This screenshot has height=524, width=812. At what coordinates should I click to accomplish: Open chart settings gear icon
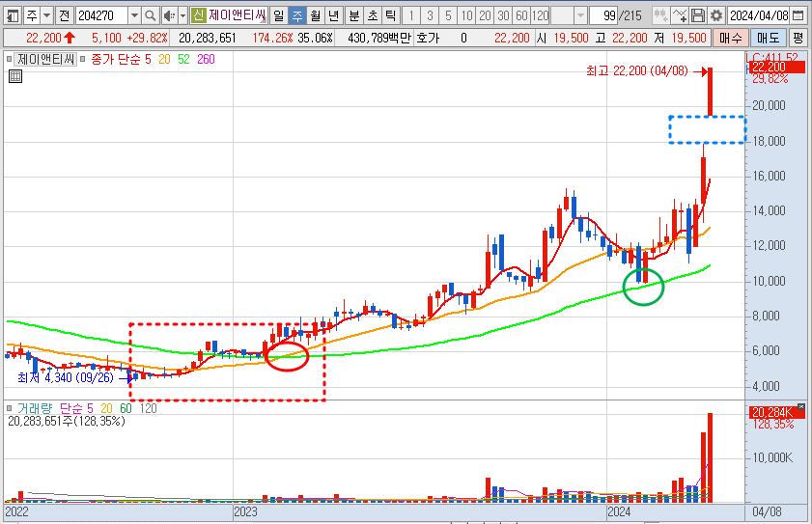coord(716,15)
